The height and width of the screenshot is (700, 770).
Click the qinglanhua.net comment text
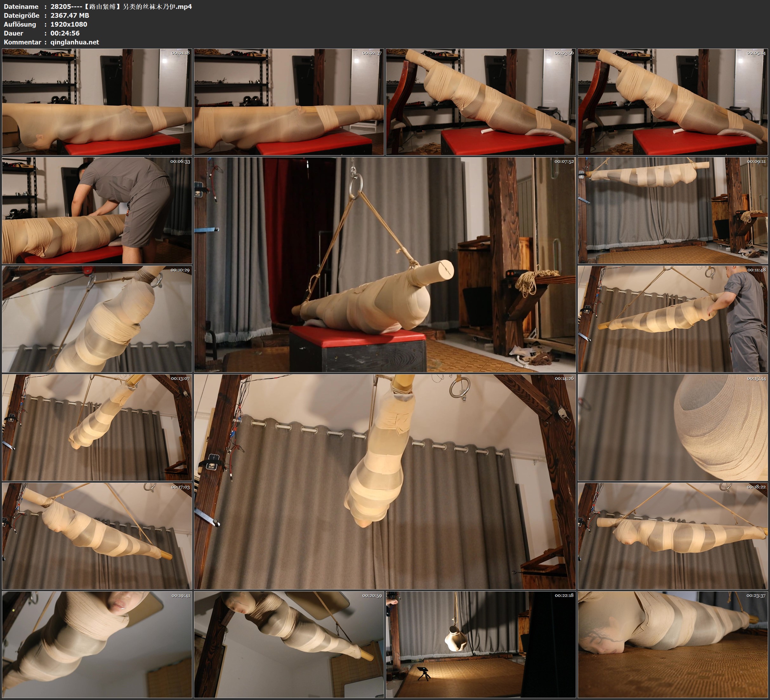(x=75, y=43)
